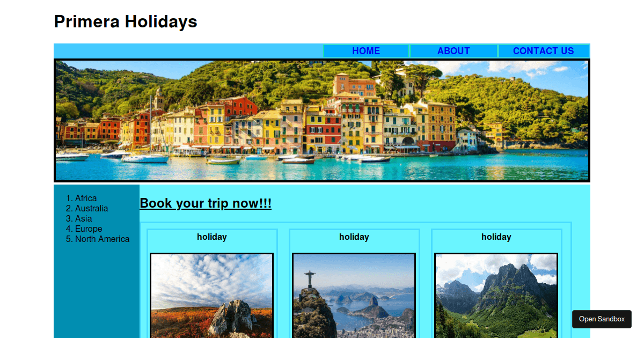Click the second card's holiday caption
644x338 pixels.
tap(354, 237)
